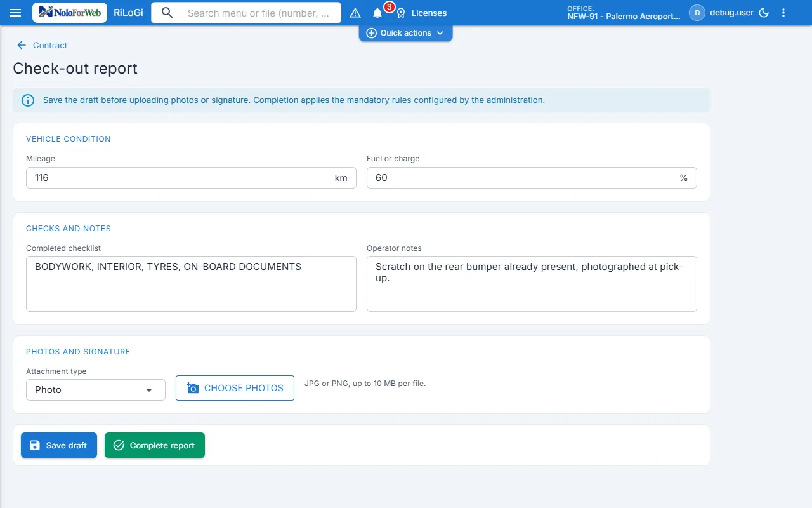Click the Quick actions plus icon
The image size is (812, 508).
coord(372,33)
